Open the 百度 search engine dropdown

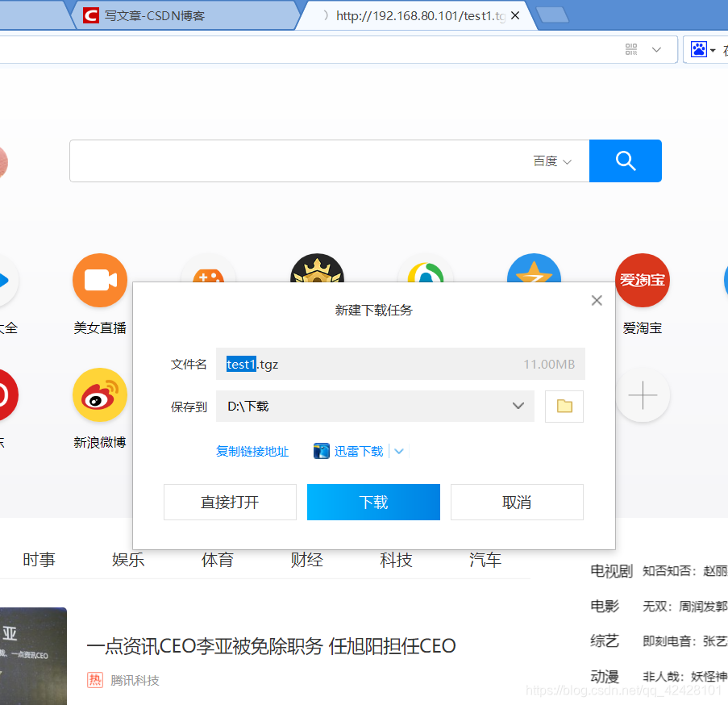[552, 161]
